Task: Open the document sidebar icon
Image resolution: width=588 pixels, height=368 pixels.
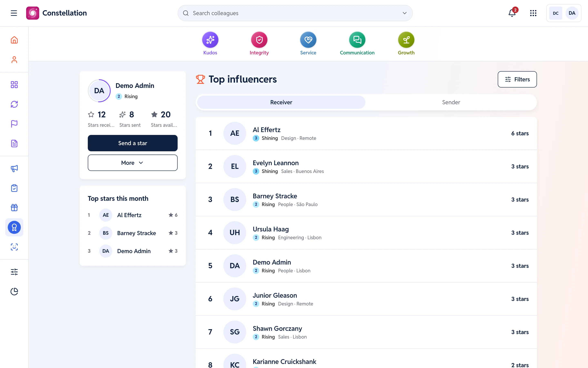Action: point(14,143)
